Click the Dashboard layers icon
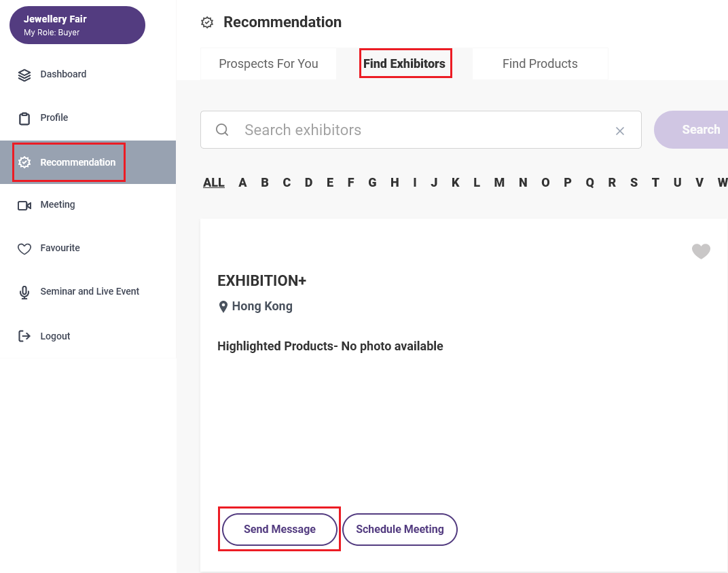The height and width of the screenshot is (573, 728). pyautogui.click(x=24, y=75)
